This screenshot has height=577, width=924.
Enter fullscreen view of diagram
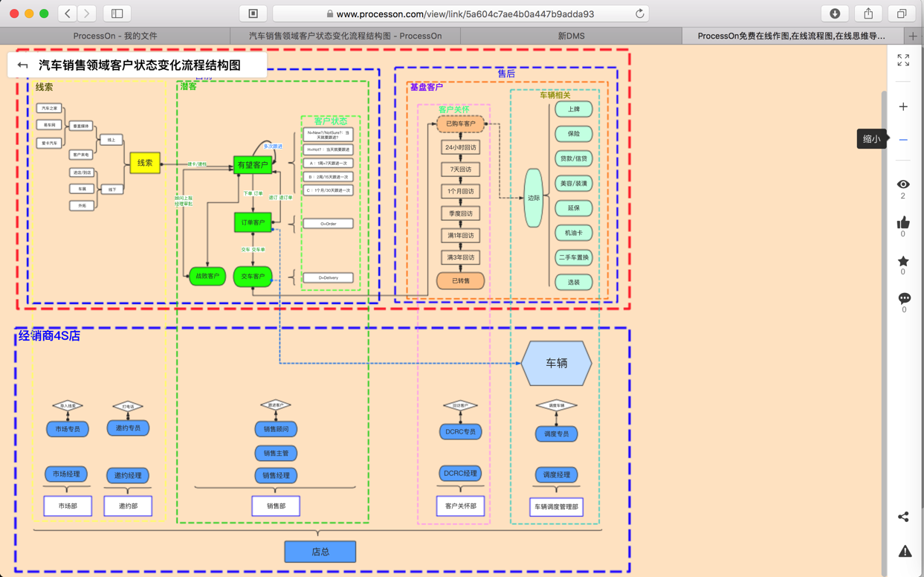[903, 60]
